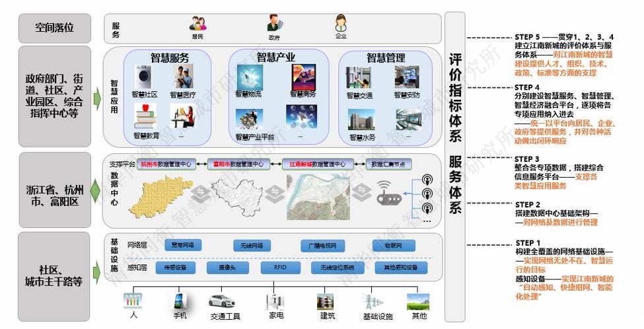Click the 交通工具 car icon
The height and width of the screenshot is (329, 644).
pos(223,301)
